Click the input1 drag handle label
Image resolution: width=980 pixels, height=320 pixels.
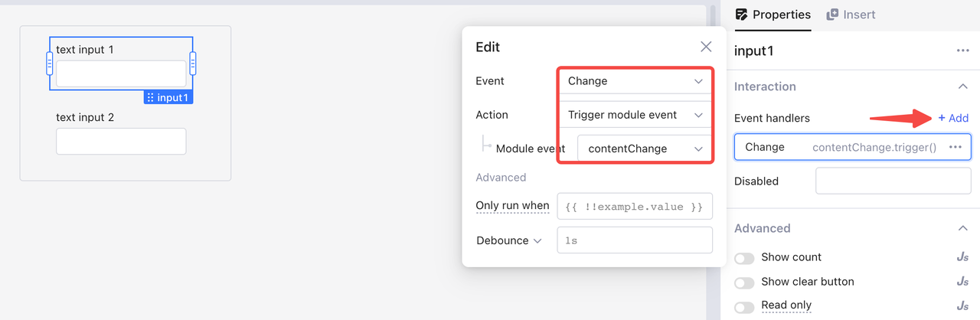pyautogui.click(x=167, y=97)
